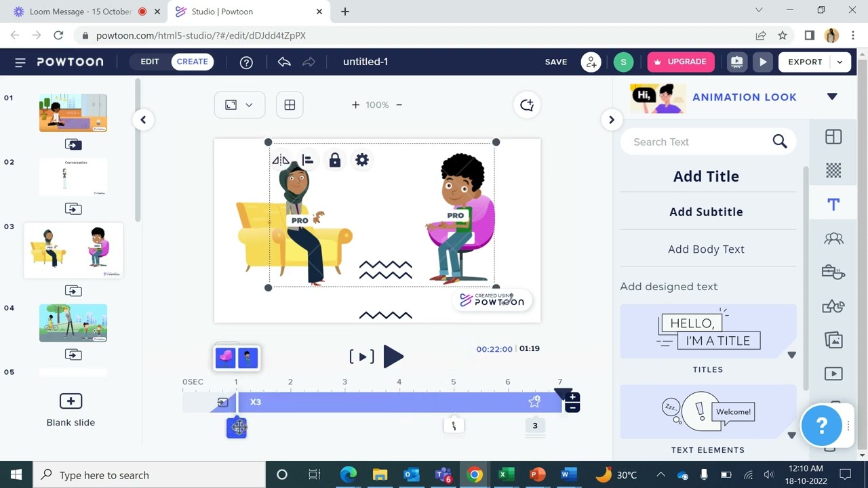Open the aspect ratio dropdown
868x488 pixels.
(239, 105)
